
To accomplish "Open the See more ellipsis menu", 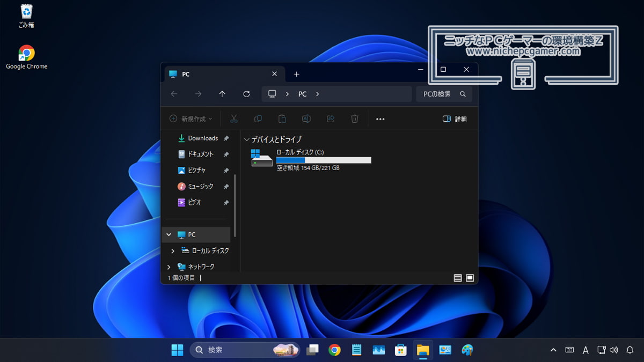I will (x=380, y=119).
